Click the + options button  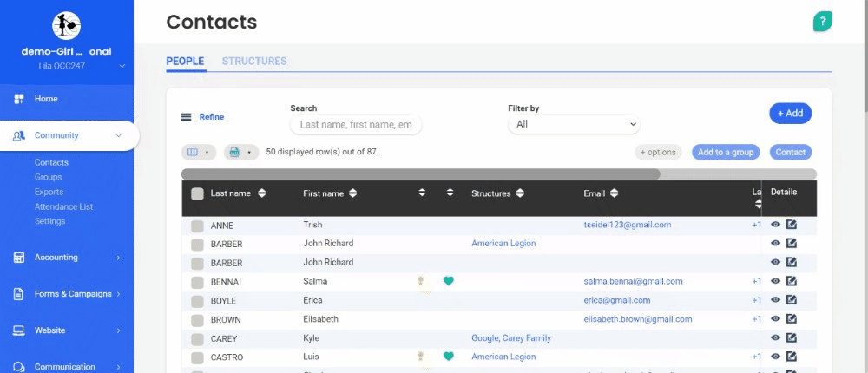point(658,152)
